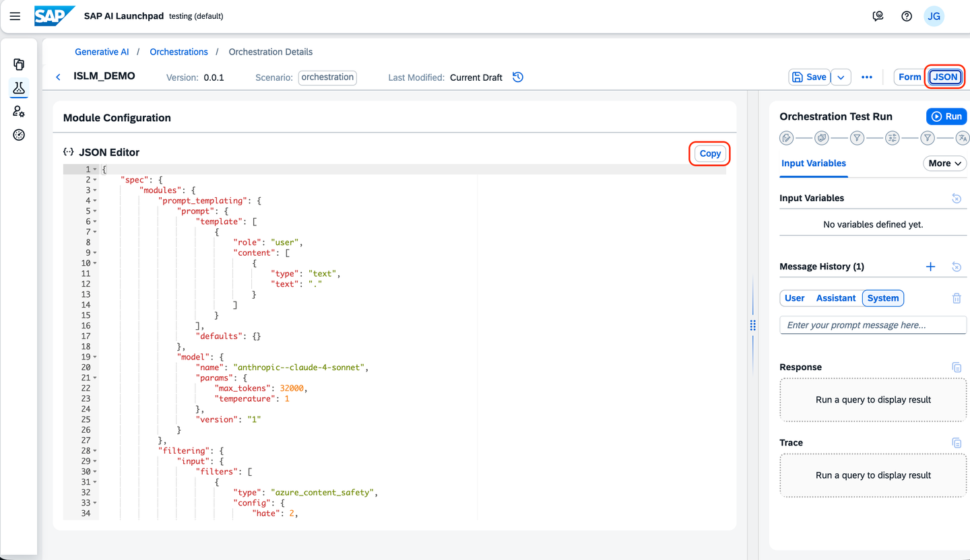Select the first filter funnel step in pipeline

point(857,138)
